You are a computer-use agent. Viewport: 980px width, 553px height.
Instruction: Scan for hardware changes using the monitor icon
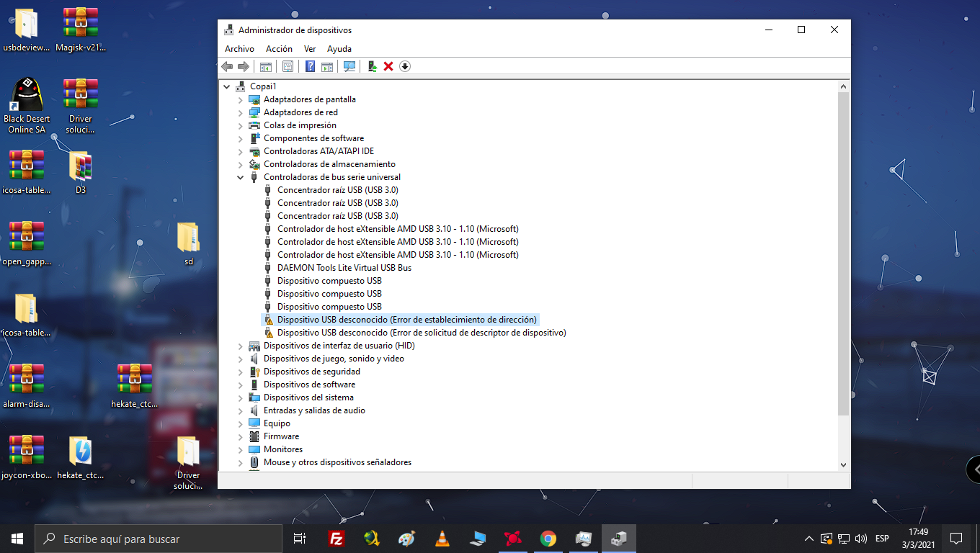pos(349,66)
